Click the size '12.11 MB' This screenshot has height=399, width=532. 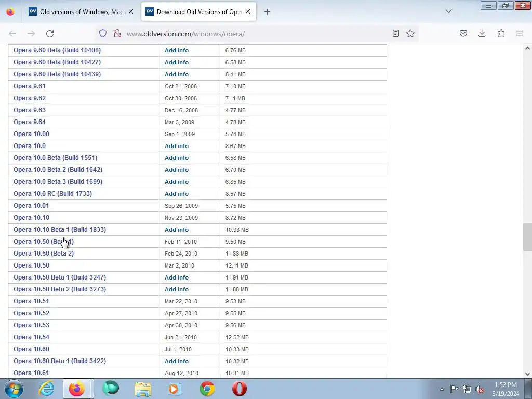[237, 265]
